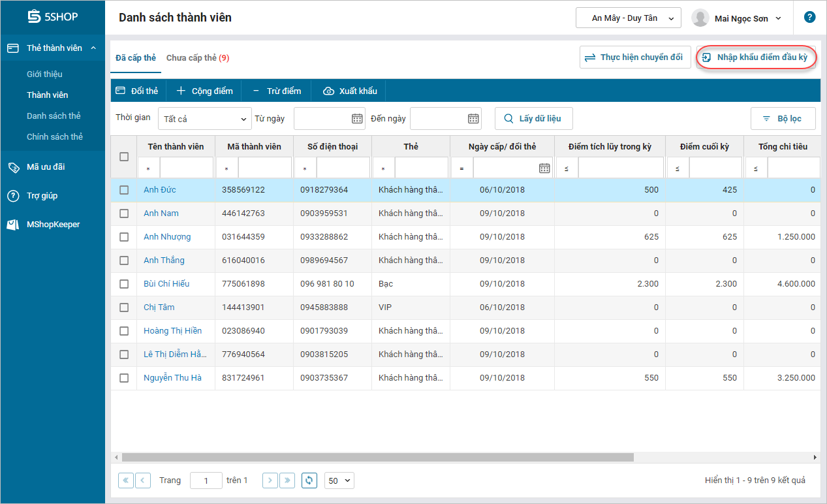Image resolution: width=827 pixels, height=504 pixels.
Task: Go to next page arrow
Action: pos(270,480)
